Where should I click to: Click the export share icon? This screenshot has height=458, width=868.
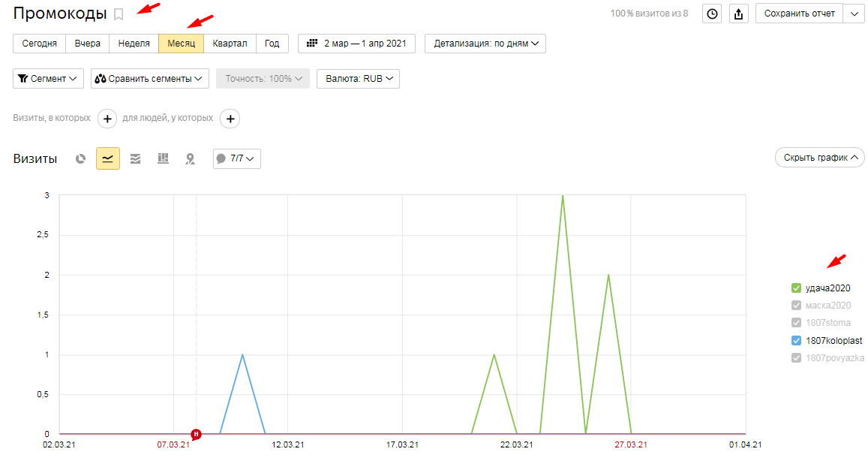(x=738, y=14)
